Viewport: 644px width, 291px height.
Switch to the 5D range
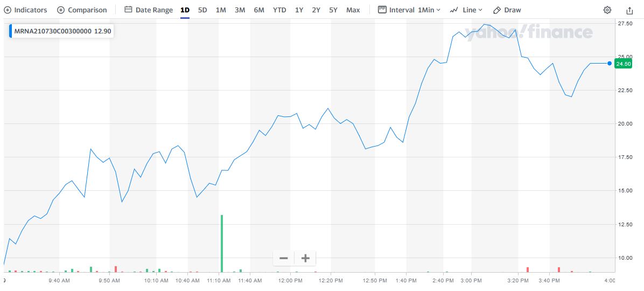(202, 10)
